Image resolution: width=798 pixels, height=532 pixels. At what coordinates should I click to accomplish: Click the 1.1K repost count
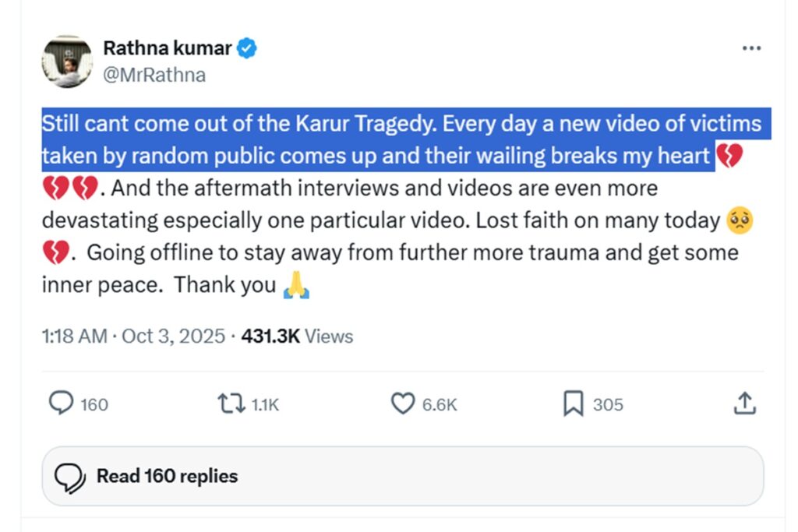pyautogui.click(x=265, y=405)
